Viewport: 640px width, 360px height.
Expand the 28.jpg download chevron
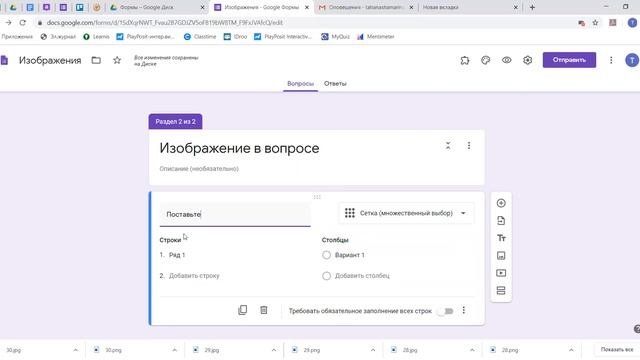click(472, 350)
